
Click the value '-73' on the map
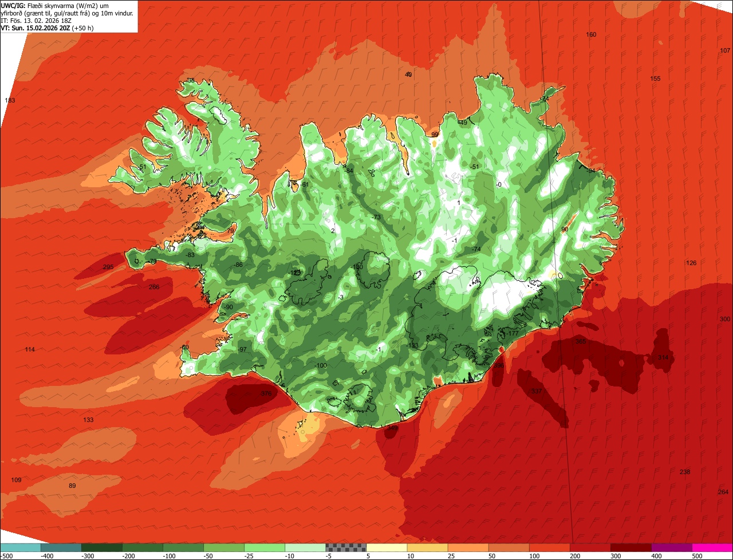point(376,217)
